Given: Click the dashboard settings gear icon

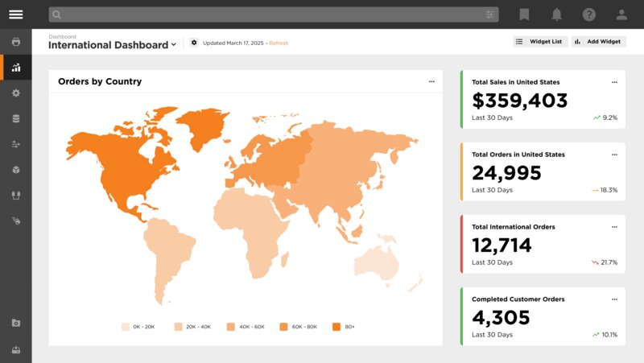Looking at the screenshot, I should (x=194, y=43).
